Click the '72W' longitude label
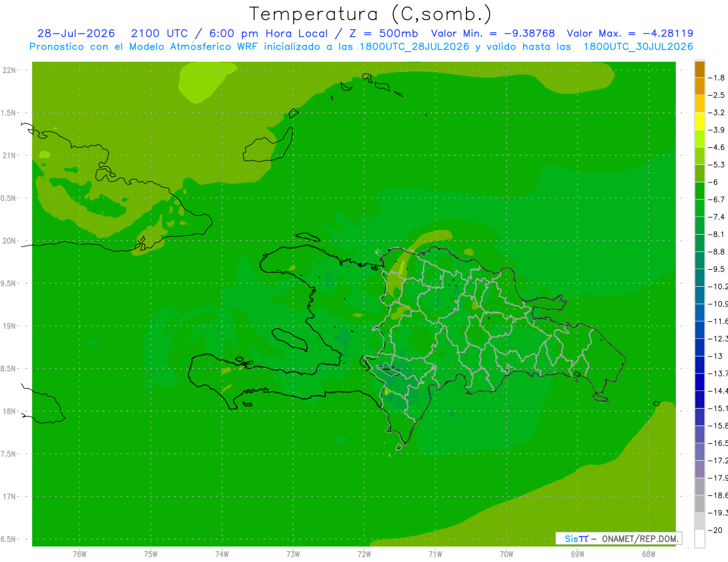 tap(364, 554)
